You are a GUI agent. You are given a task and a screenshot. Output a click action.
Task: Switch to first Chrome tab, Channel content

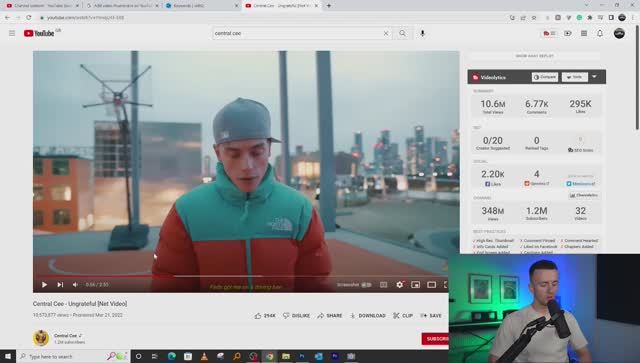pos(41,6)
